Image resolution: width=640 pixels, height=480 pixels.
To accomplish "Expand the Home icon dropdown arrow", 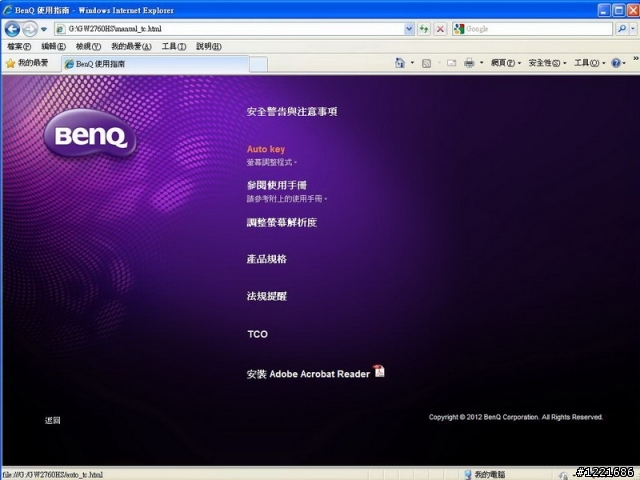I will tap(412, 63).
